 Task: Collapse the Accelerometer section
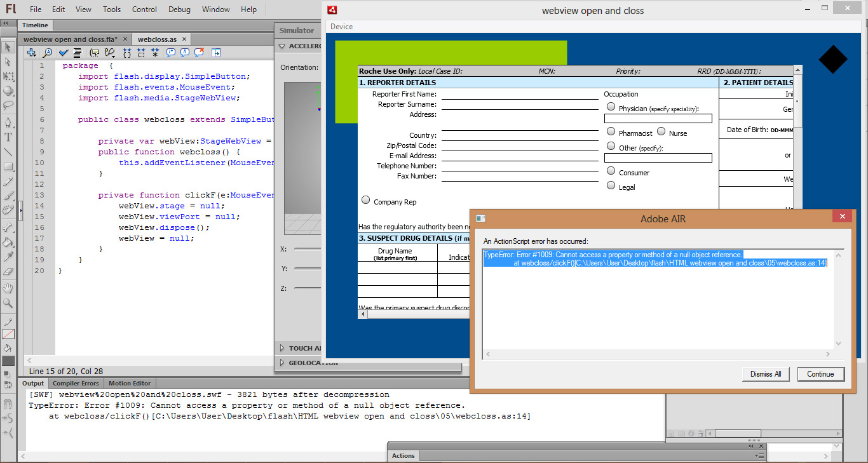click(282, 46)
